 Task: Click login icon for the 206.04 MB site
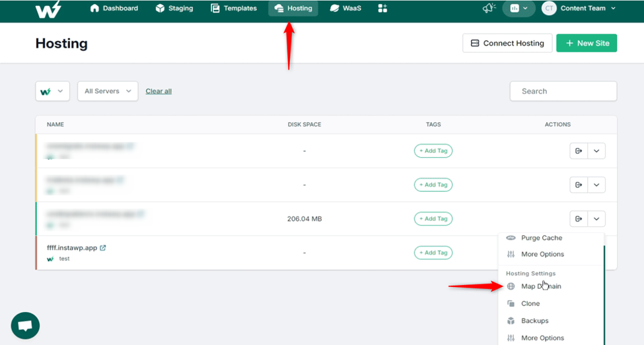tap(579, 218)
